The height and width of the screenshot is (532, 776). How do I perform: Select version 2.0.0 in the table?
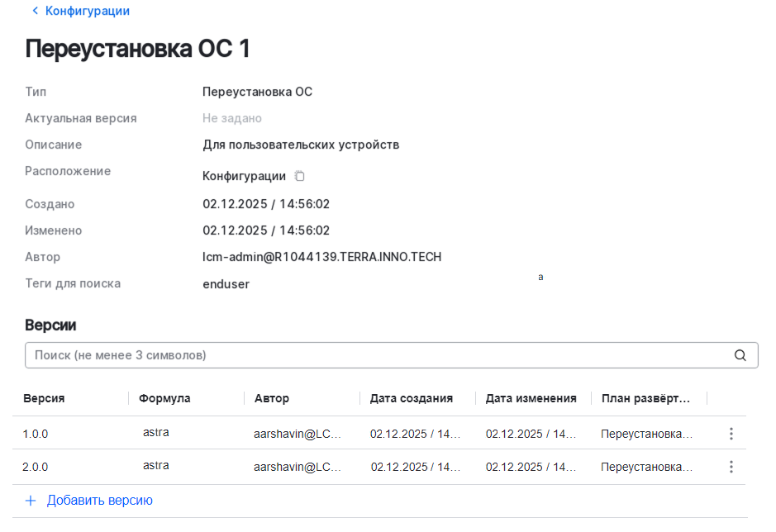coord(36,466)
